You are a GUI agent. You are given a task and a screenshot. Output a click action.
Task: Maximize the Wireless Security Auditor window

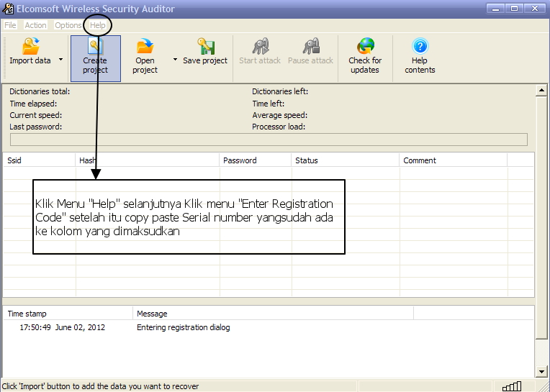coord(514,9)
